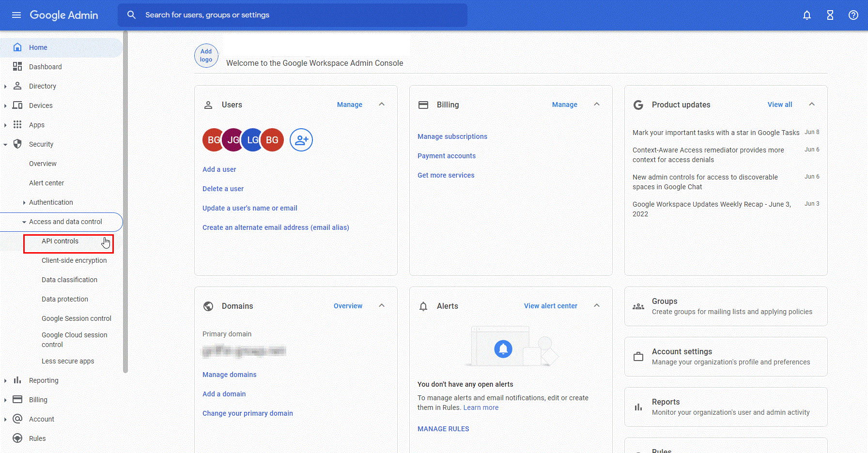
Task: Select API controls in the sidebar
Action: [x=60, y=241]
